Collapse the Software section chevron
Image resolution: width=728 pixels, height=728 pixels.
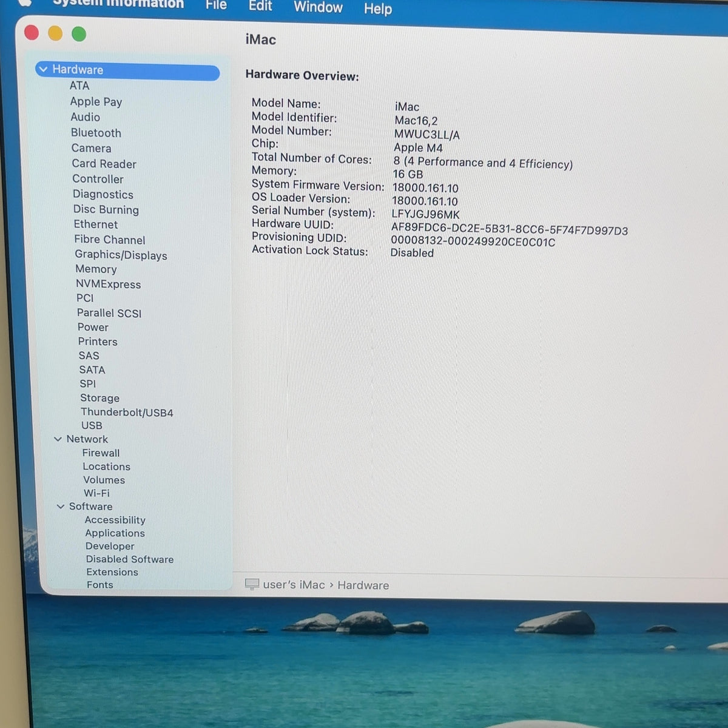(60, 506)
